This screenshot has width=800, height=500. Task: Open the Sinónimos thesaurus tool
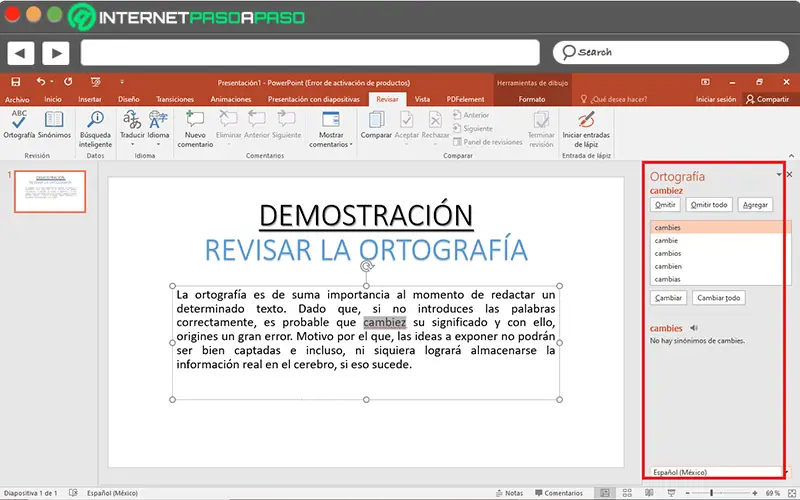pos(54,123)
